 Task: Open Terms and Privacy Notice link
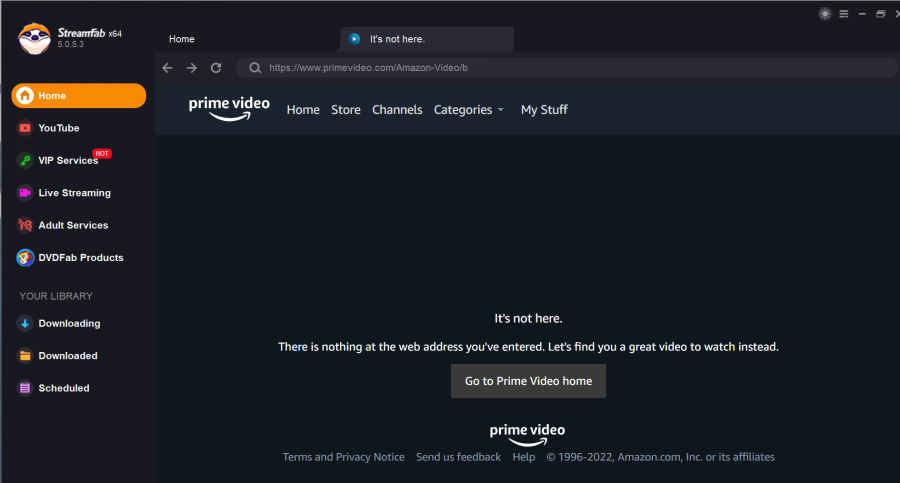point(343,457)
